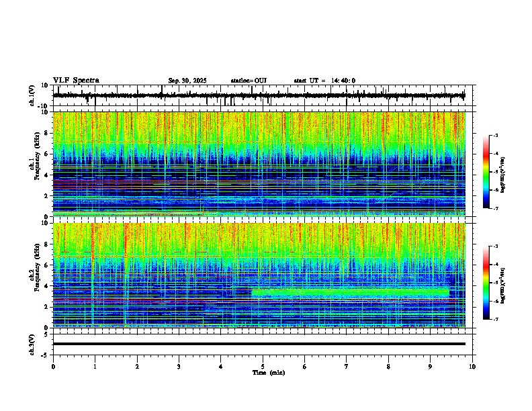Select the date text "Sep. 30, 2025"
Viewport: 532px width, 411px height.
(187, 81)
